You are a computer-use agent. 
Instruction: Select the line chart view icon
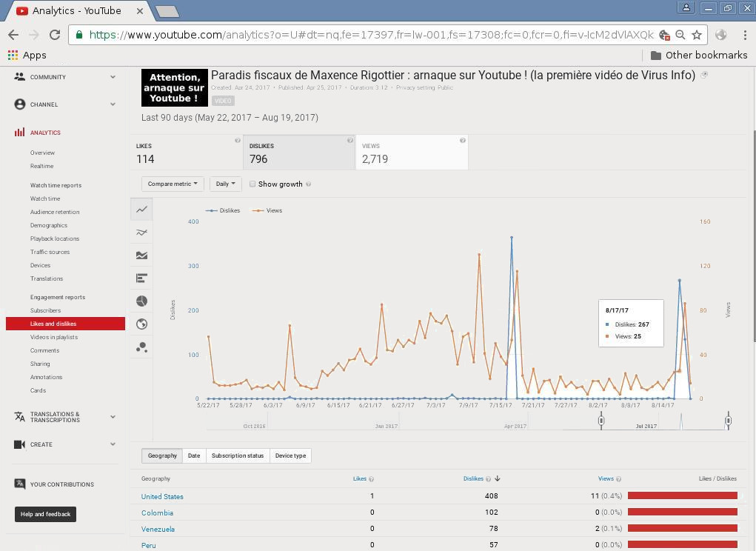click(141, 209)
